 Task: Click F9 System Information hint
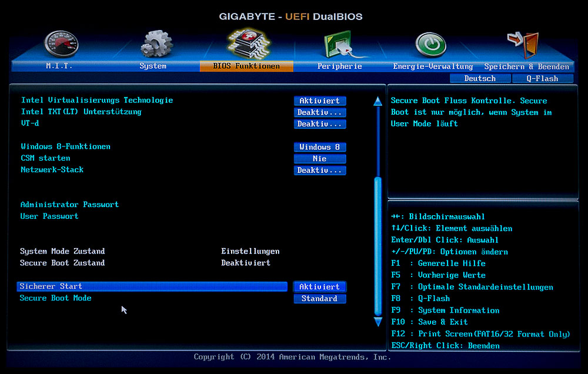pos(445,310)
